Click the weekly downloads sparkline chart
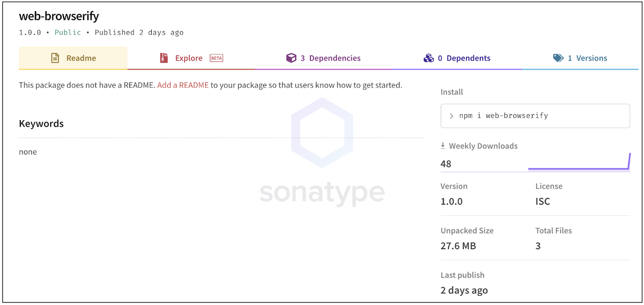This screenshot has width=644, height=305. (579, 165)
